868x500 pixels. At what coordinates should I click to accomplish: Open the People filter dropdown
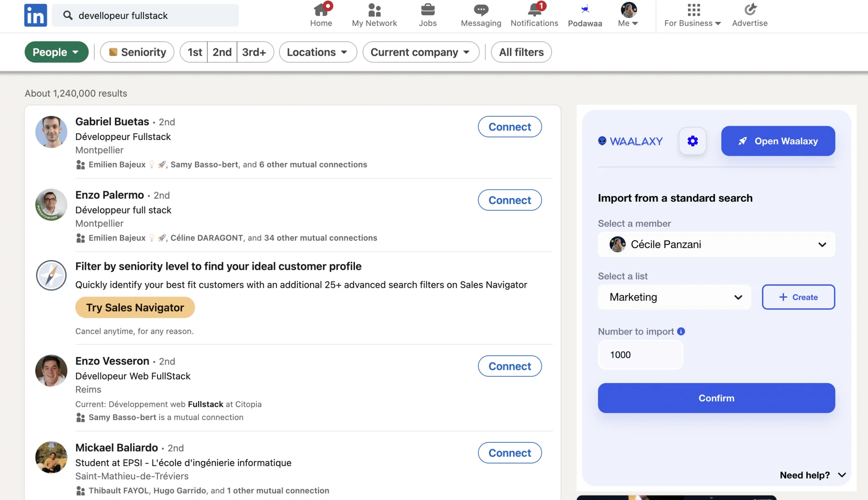coord(56,52)
